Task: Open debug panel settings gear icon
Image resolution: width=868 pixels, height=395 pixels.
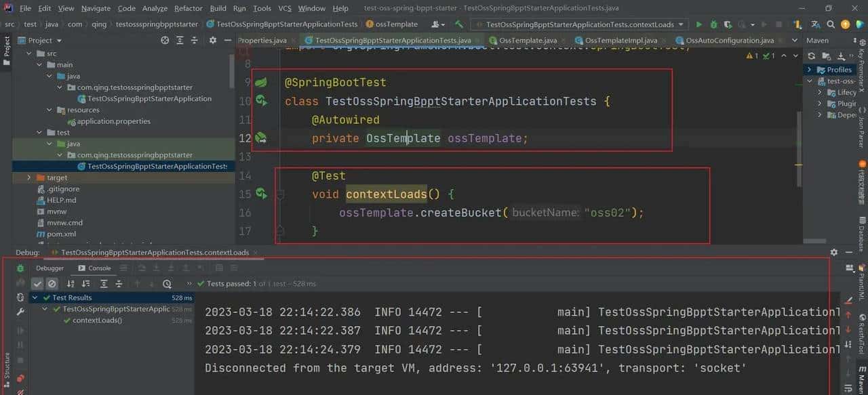Action: pos(833,252)
